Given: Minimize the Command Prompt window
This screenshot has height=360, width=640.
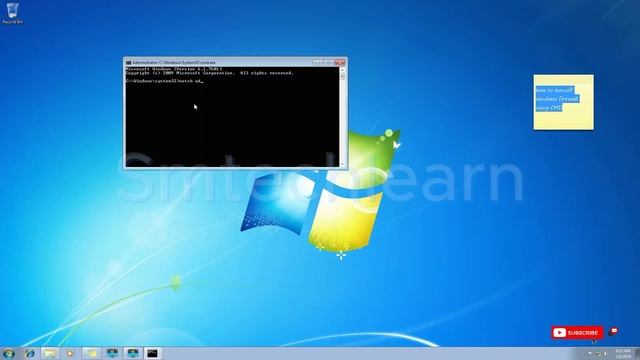Looking at the screenshot, I should [318, 62].
